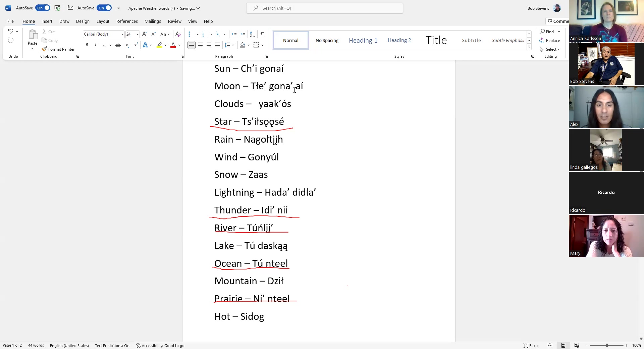Open the bullets list dropdown arrow
The image size is (644, 349).
click(x=198, y=34)
